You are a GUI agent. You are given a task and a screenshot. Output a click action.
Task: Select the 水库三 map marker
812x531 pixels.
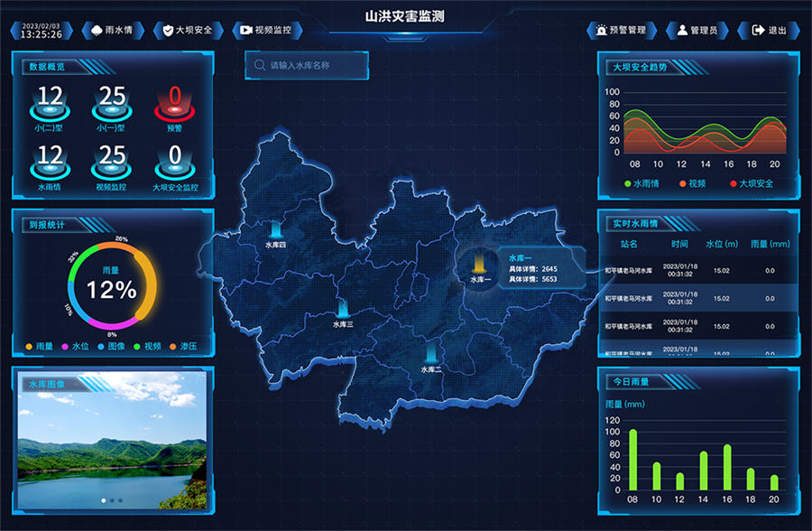coord(343,311)
